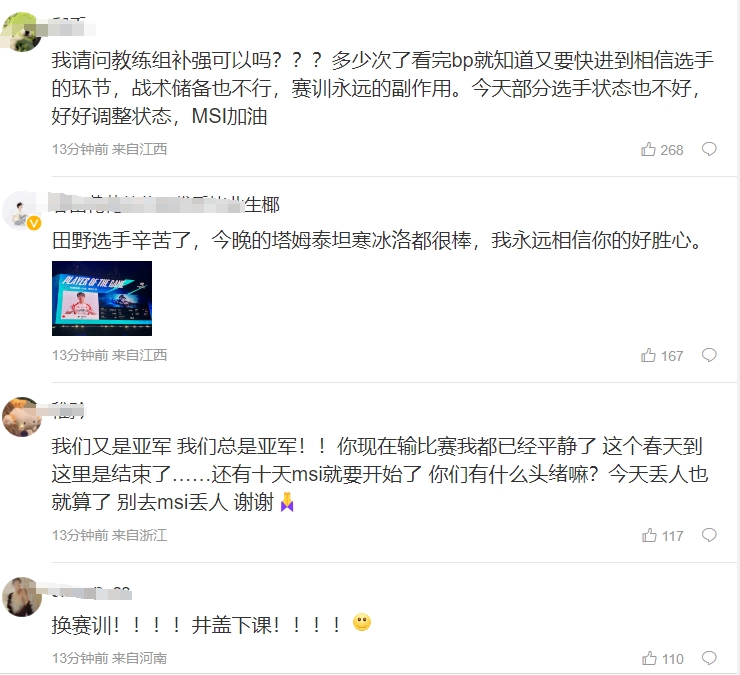
Task: Open fourth commenter's blurred username
Action: [91, 591]
